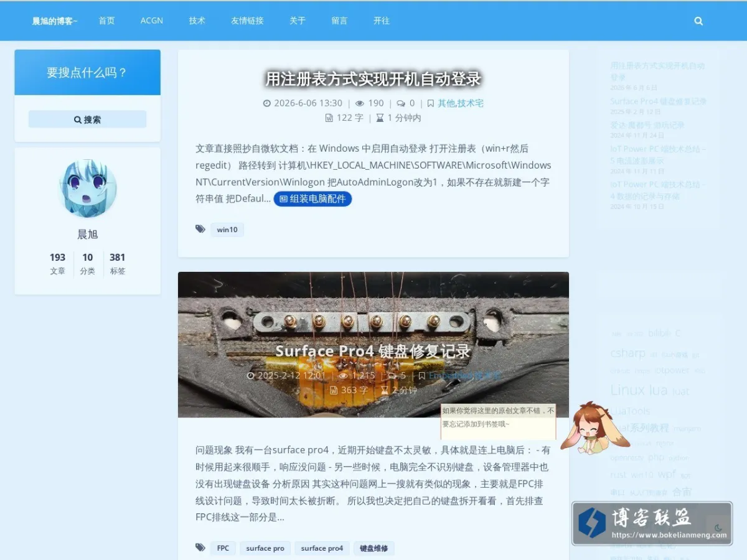Click the clock icon beside 2026-6-06 13:30
This screenshot has width=747, height=560.
click(267, 103)
